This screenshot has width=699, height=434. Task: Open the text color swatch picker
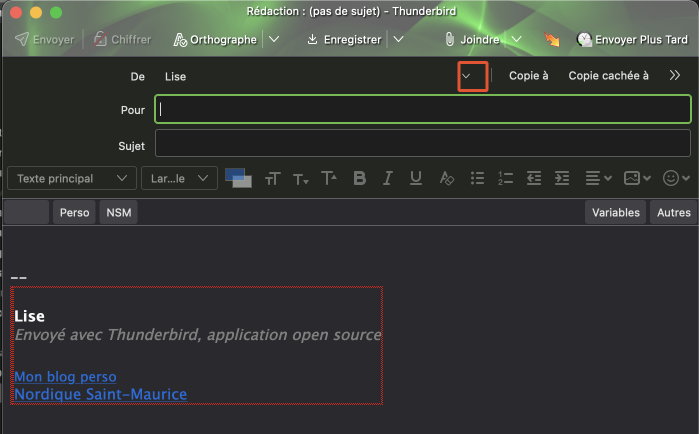pos(238,178)
